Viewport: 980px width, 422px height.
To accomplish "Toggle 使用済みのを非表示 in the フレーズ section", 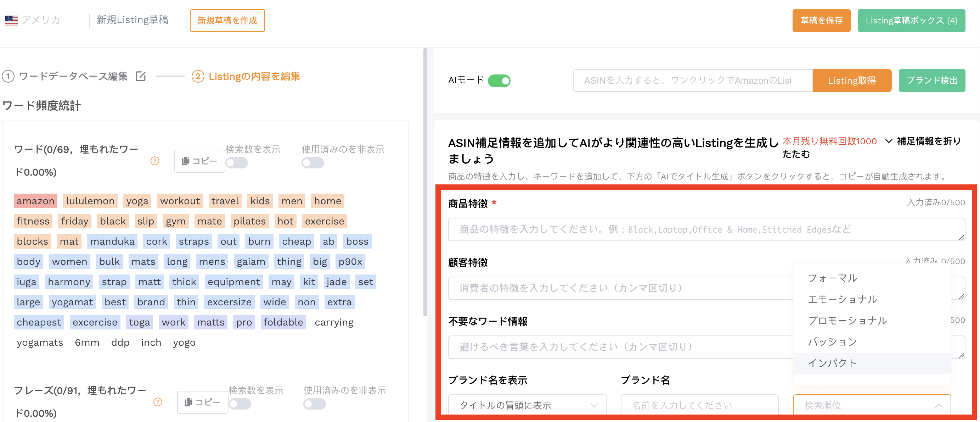I will pos(314,404).
